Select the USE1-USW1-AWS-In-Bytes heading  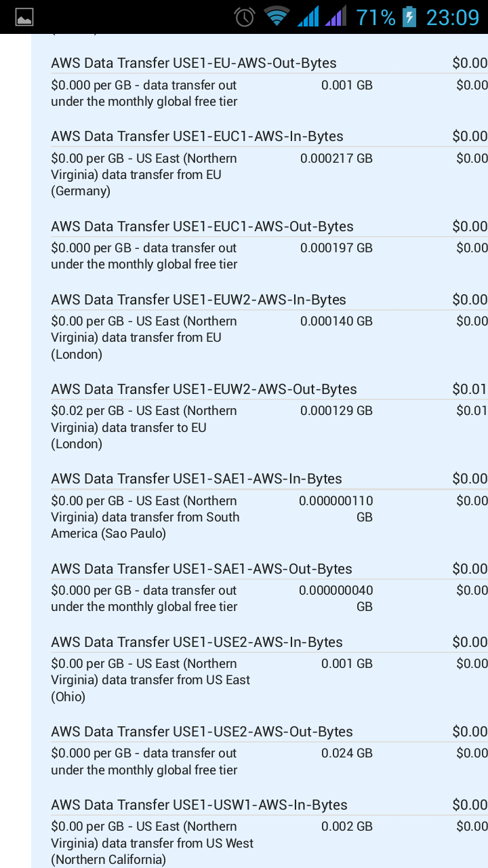coord(199,805)
